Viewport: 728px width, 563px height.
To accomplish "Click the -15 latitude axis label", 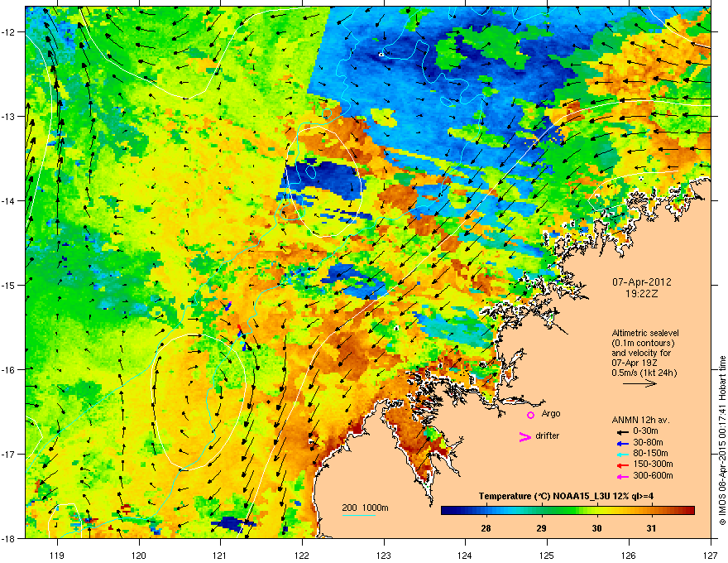I will 9,285.
